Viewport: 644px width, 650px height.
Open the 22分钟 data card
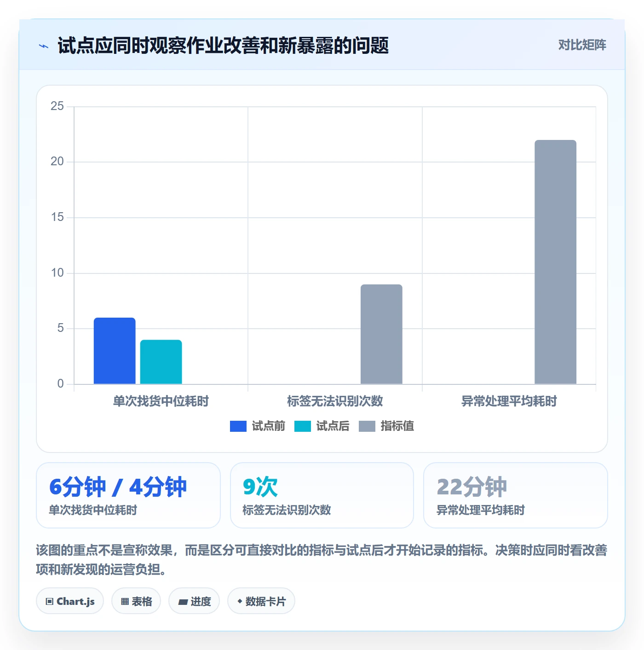tap(516, 495)
